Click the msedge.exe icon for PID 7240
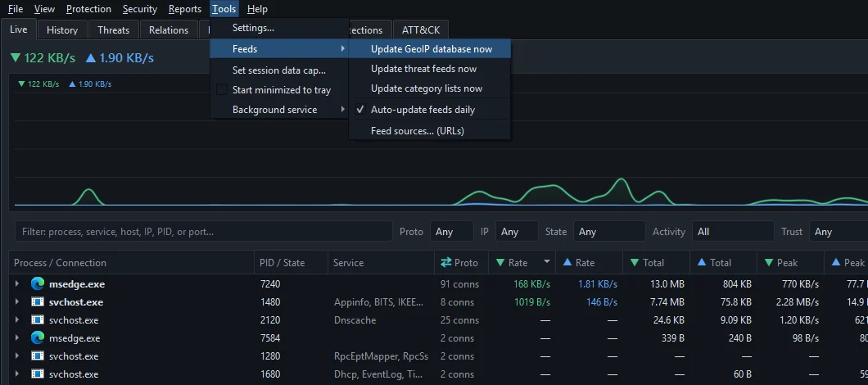Viewport: 868px width, 385px height. pos(38,284)
